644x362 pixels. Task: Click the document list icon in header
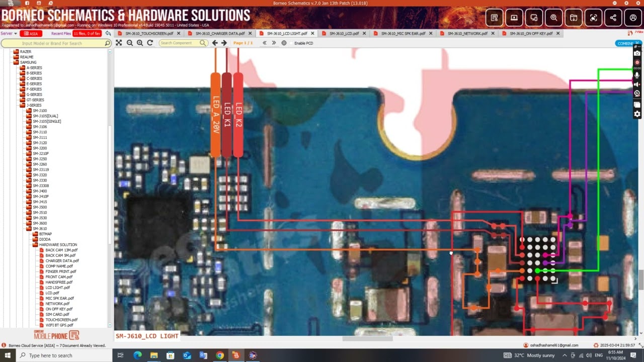pos(495,18)
